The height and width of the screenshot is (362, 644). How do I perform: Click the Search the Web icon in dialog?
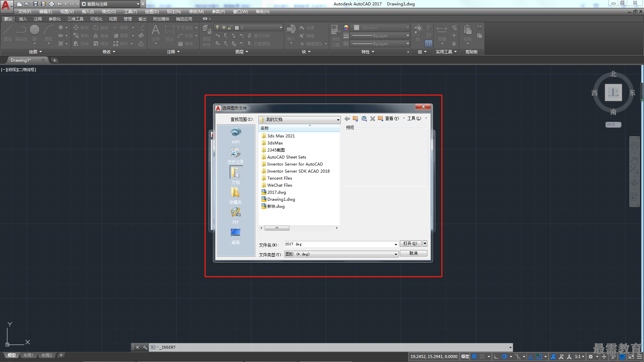coord(364,119)
